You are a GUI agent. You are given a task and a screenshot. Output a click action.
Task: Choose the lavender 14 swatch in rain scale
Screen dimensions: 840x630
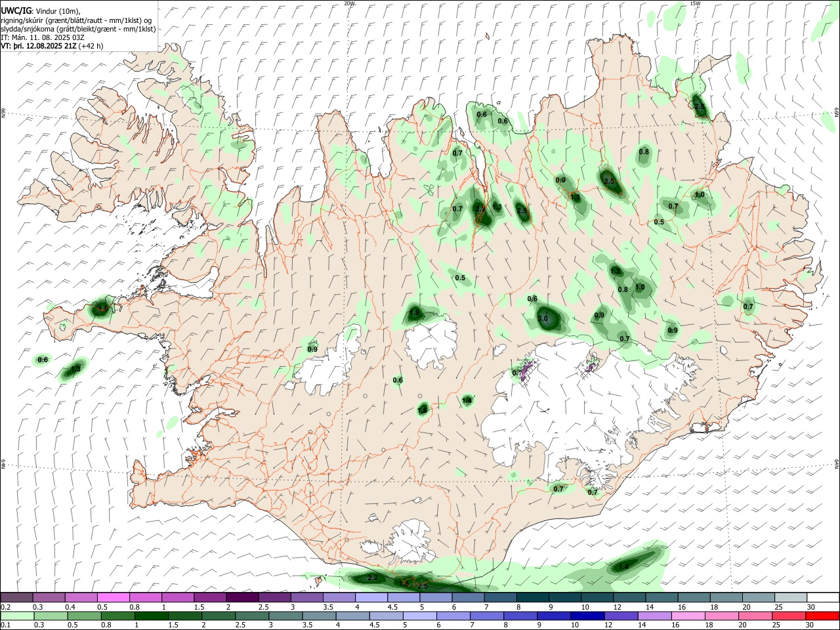pos(654,616)
